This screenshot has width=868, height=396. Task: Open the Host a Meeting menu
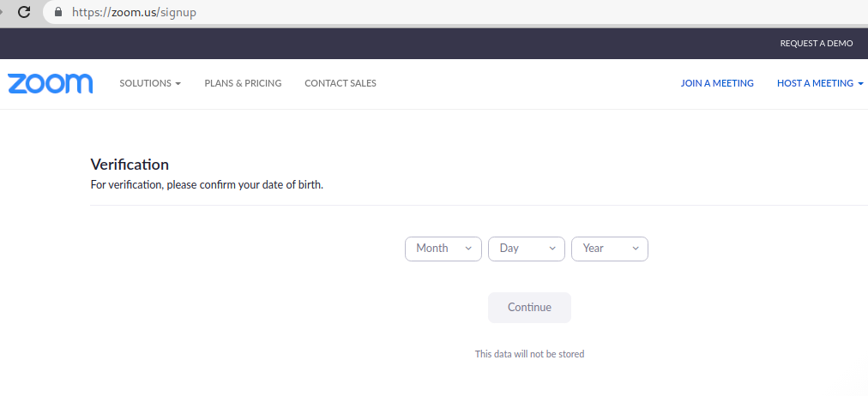pos(820,83)
